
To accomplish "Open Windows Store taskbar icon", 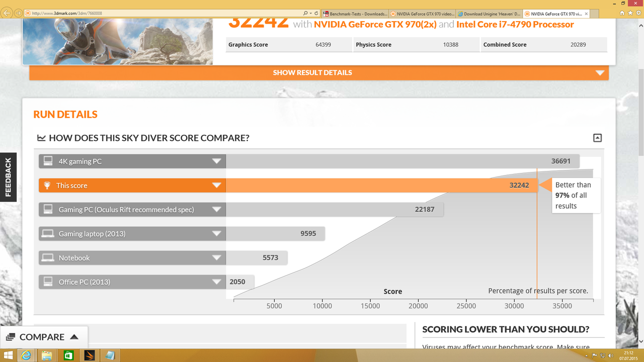I will pos(68,355).
